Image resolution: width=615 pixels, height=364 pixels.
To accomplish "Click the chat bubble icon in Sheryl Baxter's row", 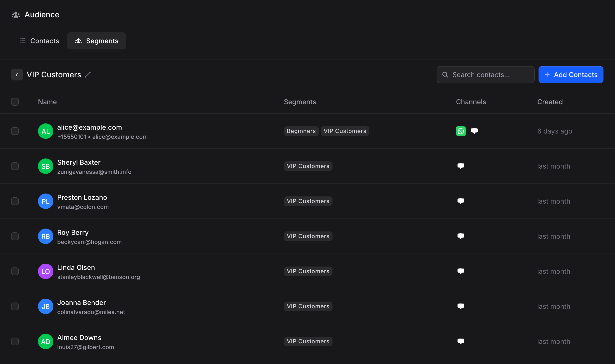I will pyautogui.click(x=461, y=166).
